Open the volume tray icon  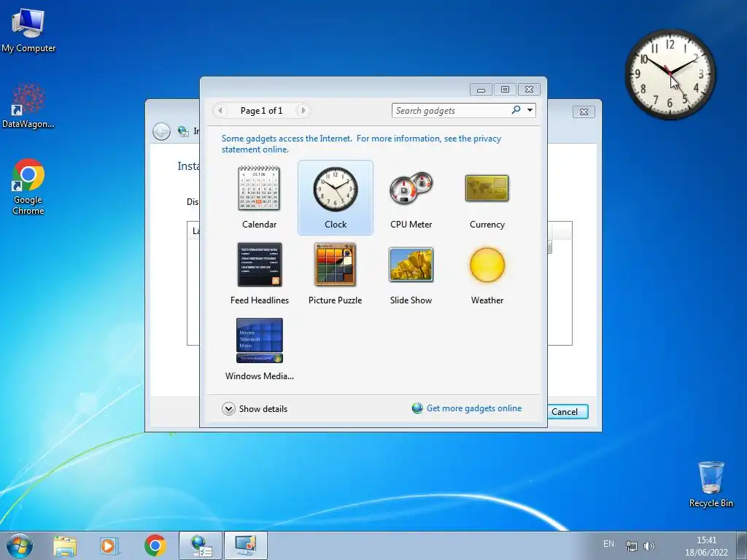coord(649,545)
